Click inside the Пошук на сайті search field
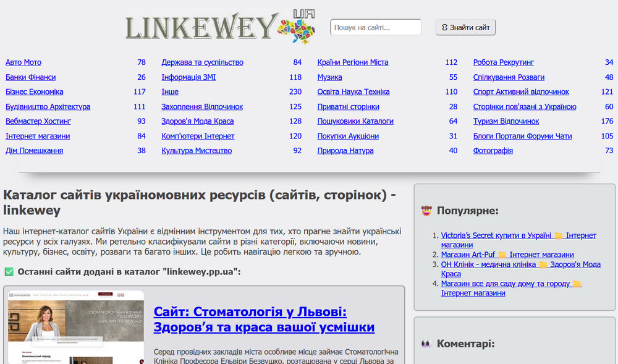This screenshot has height=364, width=618. coord(376,27)
